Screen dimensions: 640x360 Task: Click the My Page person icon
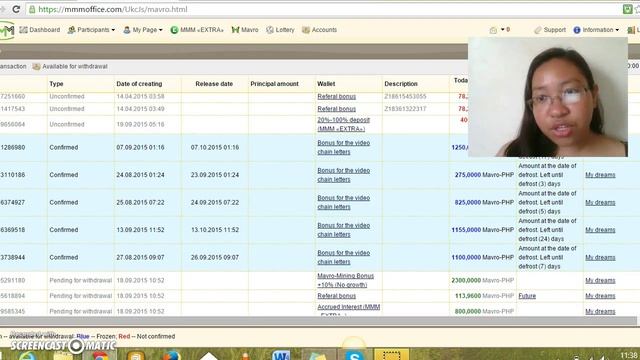tap(127, 30)
